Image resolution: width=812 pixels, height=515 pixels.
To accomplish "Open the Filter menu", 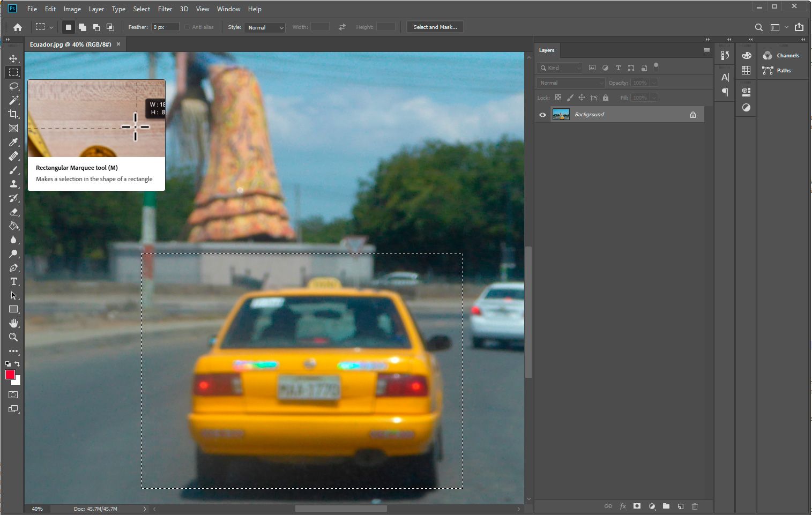I will pos(165,9).
